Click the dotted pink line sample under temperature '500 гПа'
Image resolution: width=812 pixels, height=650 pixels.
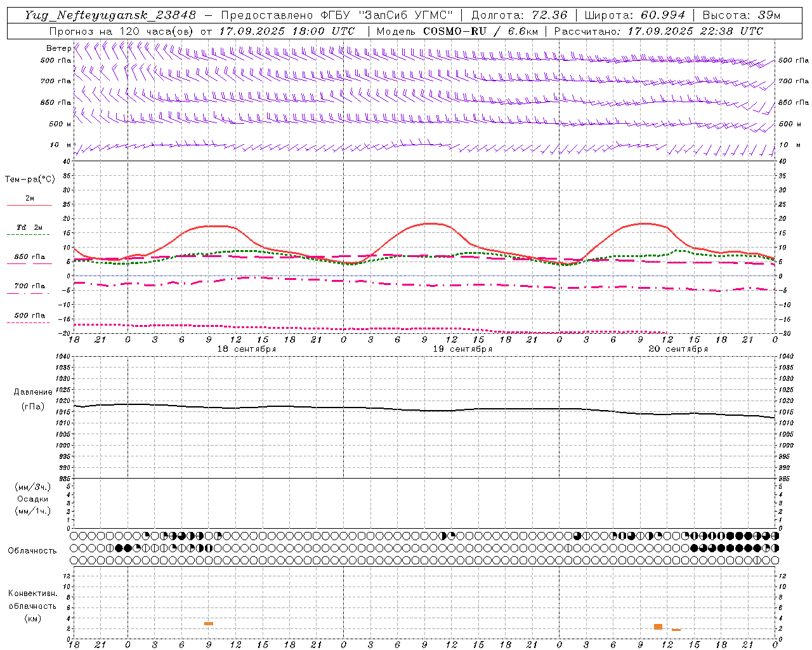28,322
